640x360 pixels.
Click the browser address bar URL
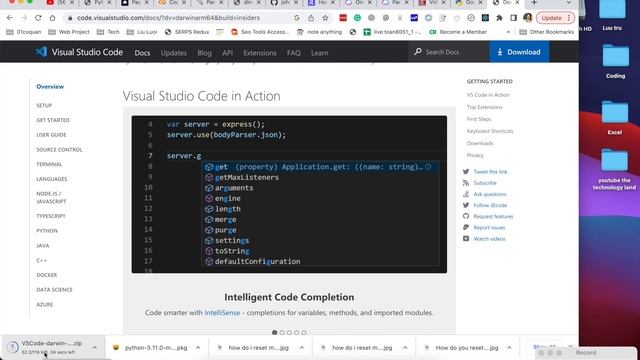tap(168, 18)
